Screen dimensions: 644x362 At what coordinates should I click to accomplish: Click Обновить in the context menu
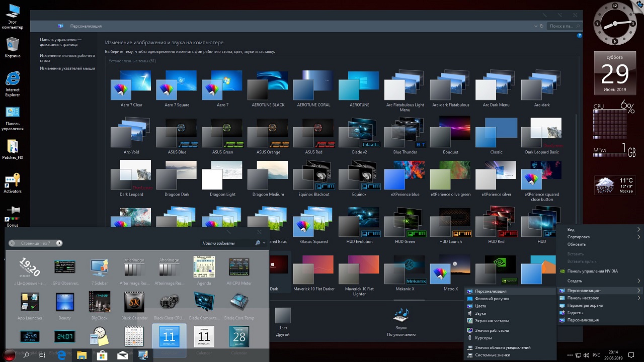pos(577,244)
